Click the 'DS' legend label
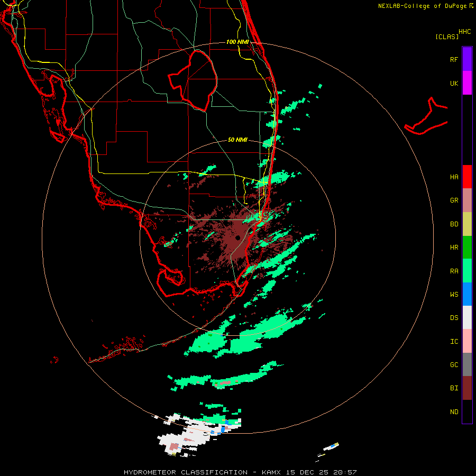 (454, 318)
